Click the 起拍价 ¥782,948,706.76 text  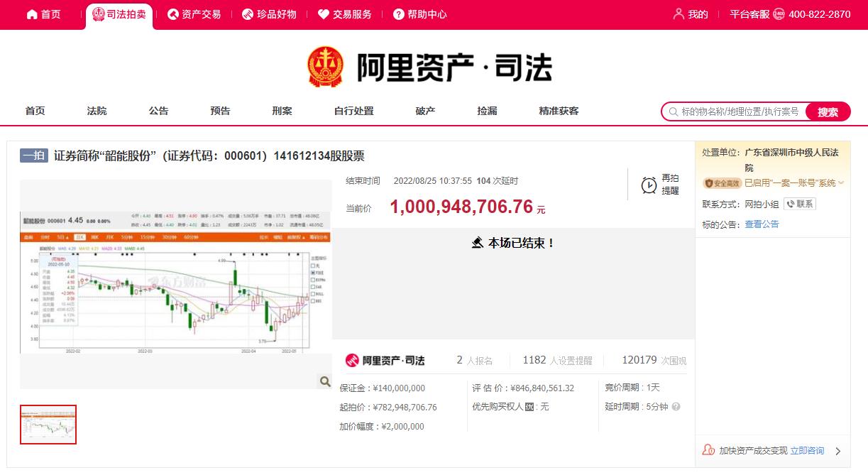tap(388, 407)
